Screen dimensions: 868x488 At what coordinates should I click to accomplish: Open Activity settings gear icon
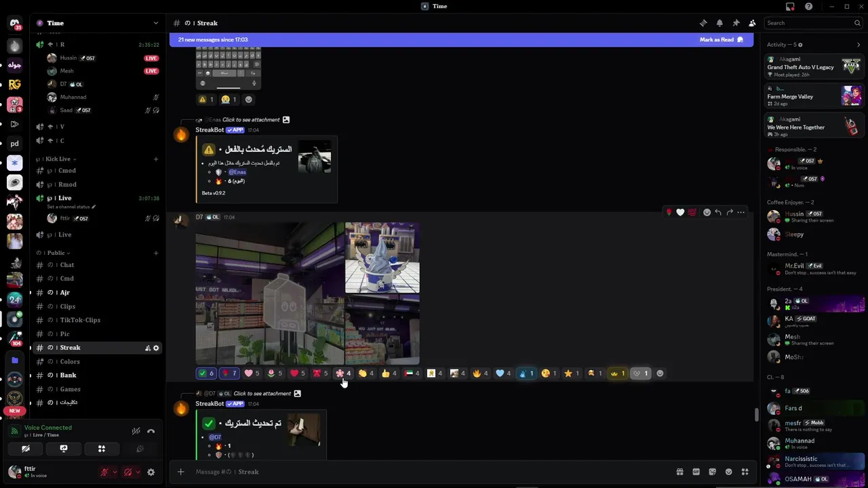click(800, 45)
